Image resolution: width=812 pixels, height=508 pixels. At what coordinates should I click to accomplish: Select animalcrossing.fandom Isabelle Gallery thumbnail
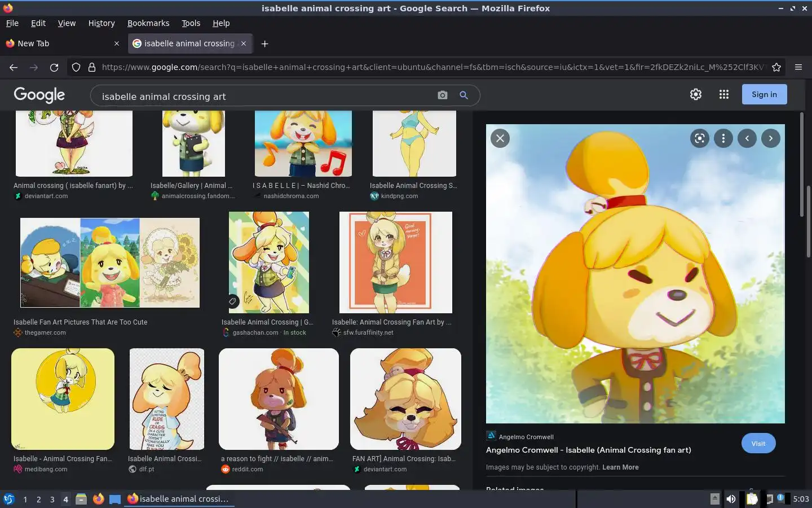coord(193,143)
